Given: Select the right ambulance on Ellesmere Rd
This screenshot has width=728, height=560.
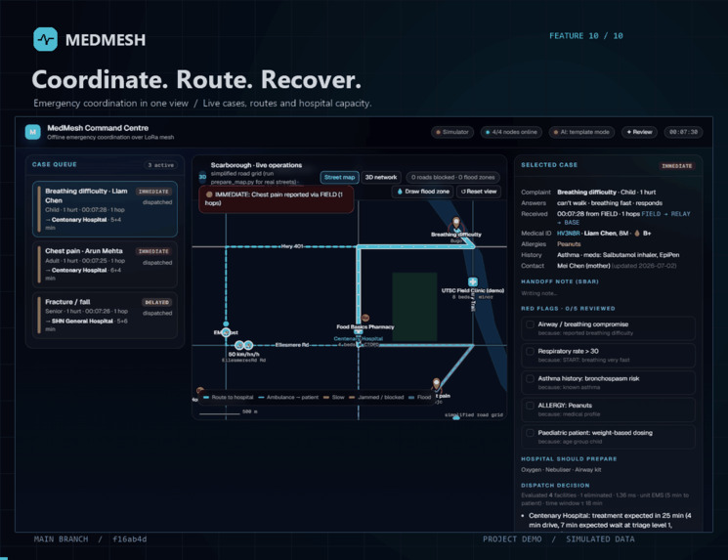Looking at the screenshot, I should (248, 345).
